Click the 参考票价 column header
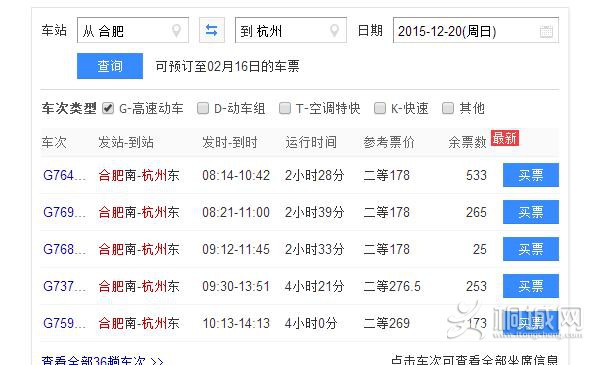 389,142
